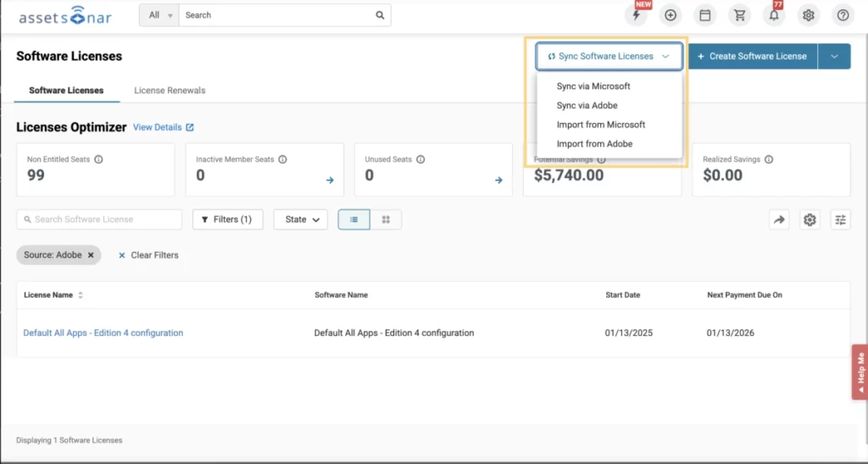
Task: Click Clear Filters
Action: (148, 255)
